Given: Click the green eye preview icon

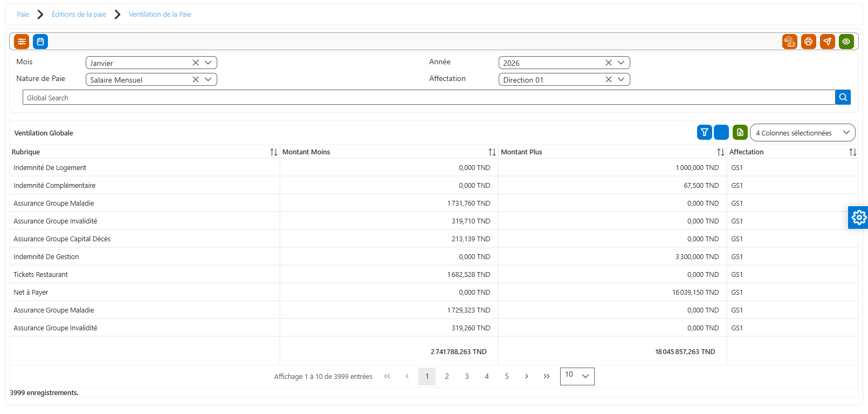Looking at the screenshot, I should coord(846,42).
